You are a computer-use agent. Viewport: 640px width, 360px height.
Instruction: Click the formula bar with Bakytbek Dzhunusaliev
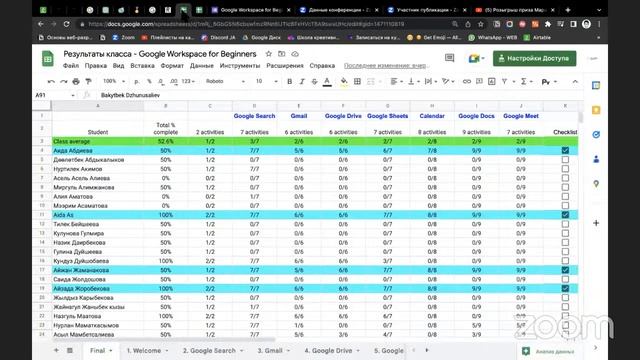pos(339,95)
